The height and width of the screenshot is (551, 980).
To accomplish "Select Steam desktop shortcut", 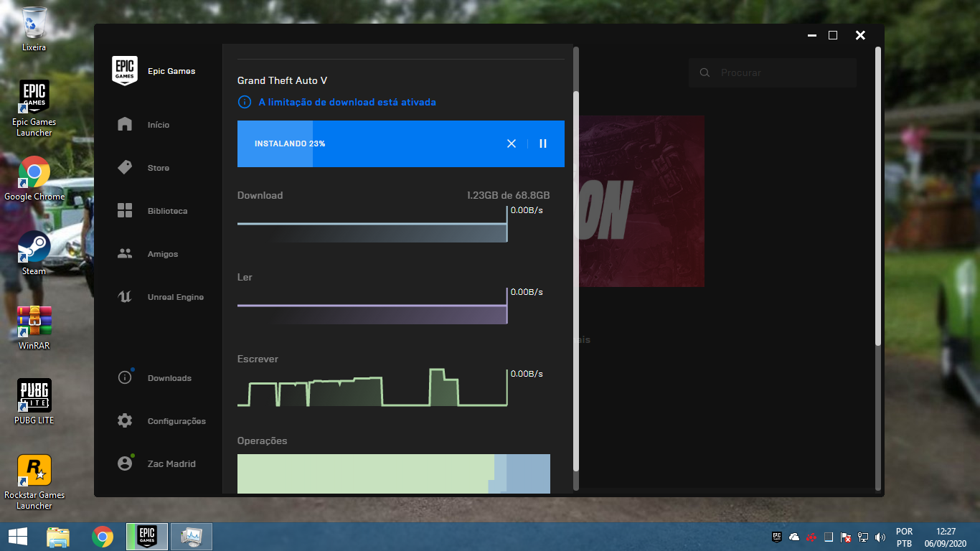I will tap(34, 253).
